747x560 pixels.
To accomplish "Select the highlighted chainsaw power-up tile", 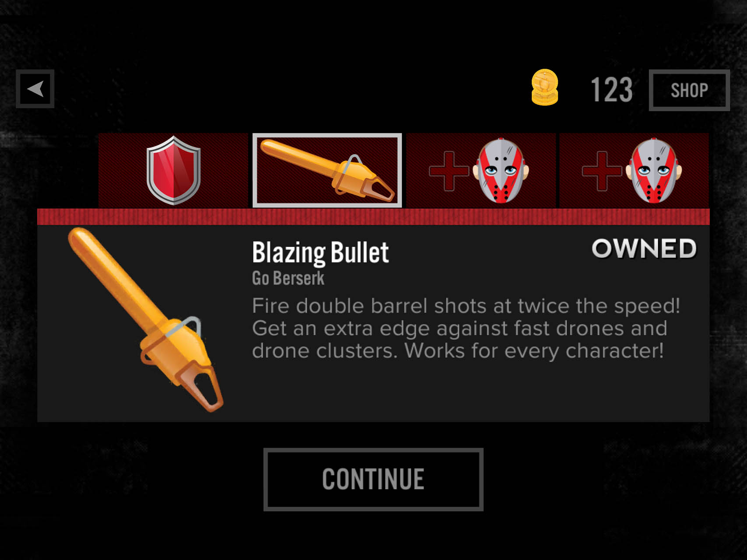I will point(327,170).
